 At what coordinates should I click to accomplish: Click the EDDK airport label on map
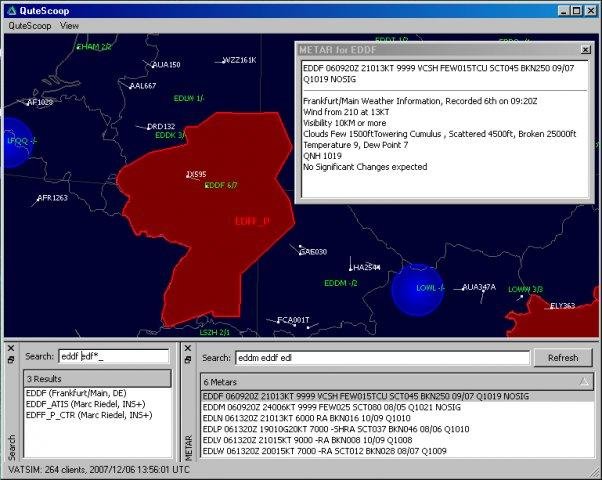coord(170,135)
